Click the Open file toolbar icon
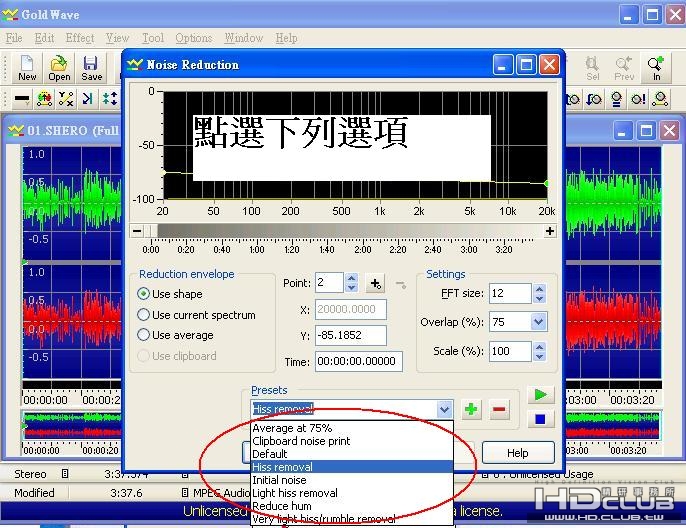Image resolution: width=686 pixels, height=528 pixels. 59,68
